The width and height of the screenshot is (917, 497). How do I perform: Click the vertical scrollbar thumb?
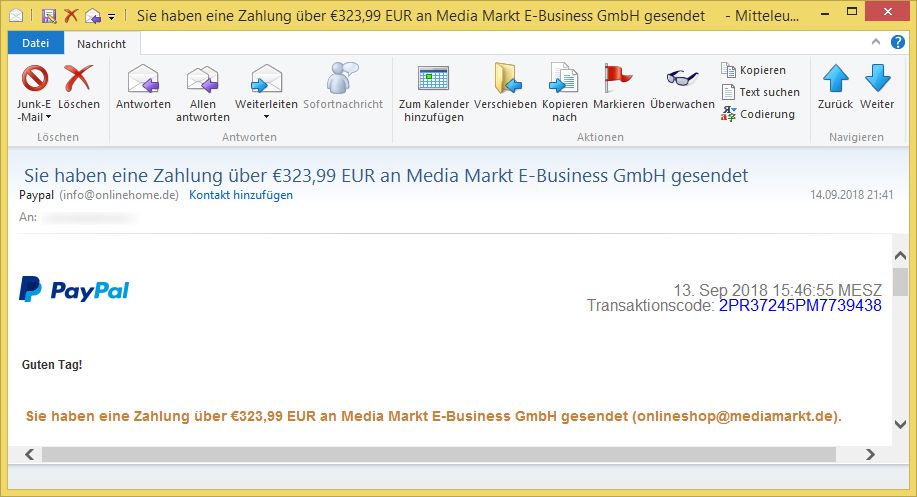901,282
